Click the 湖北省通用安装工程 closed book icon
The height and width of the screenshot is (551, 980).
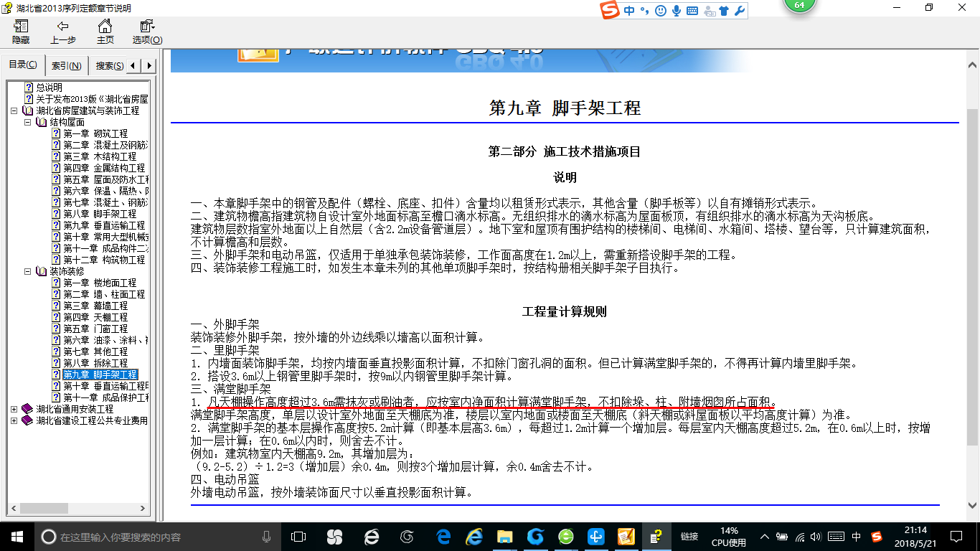27,409
